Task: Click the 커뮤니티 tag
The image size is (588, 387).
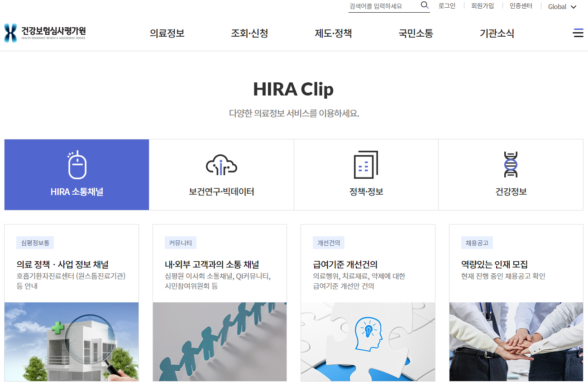Action: click(x=181, y=243)
